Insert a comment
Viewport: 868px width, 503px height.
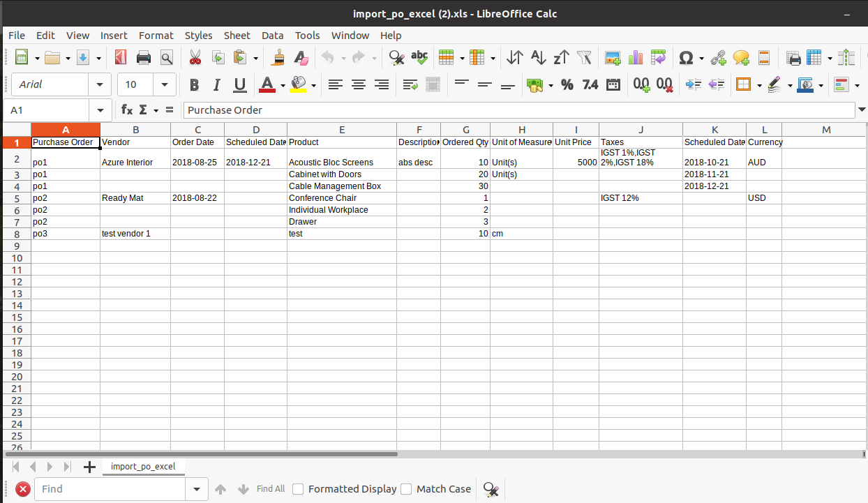point(741,57)
